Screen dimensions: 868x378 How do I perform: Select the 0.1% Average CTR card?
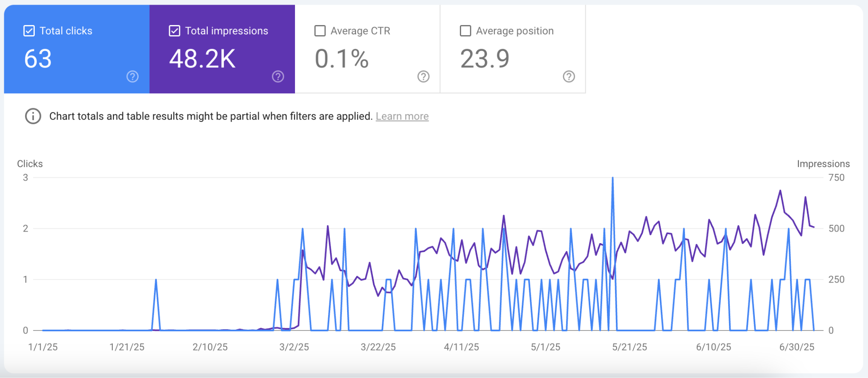[367, 49]
